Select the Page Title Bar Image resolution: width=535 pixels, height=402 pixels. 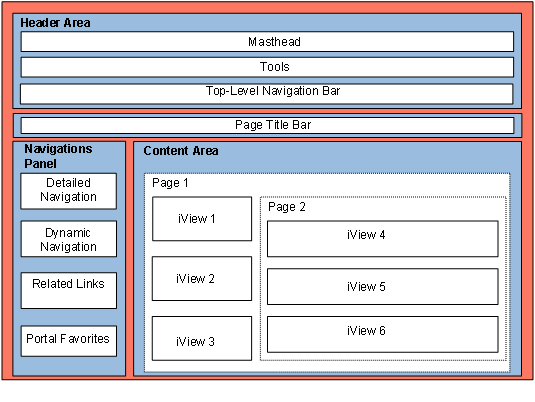(x=268, y=125)
